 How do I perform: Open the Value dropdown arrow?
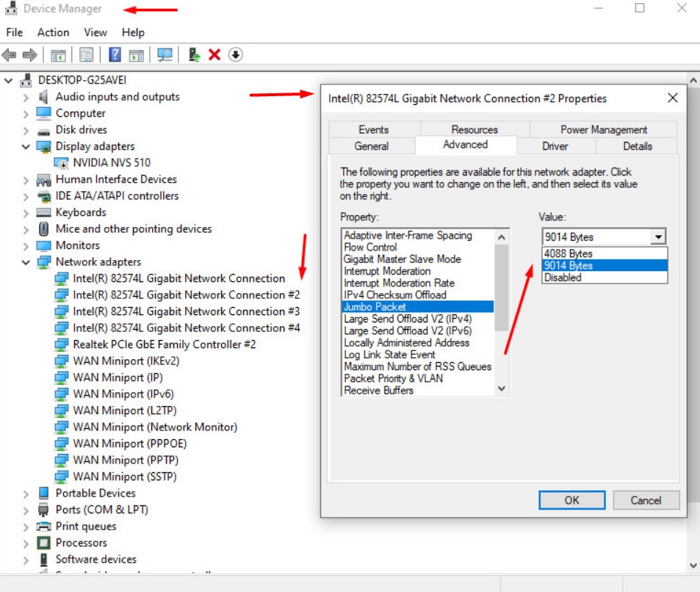658,237
